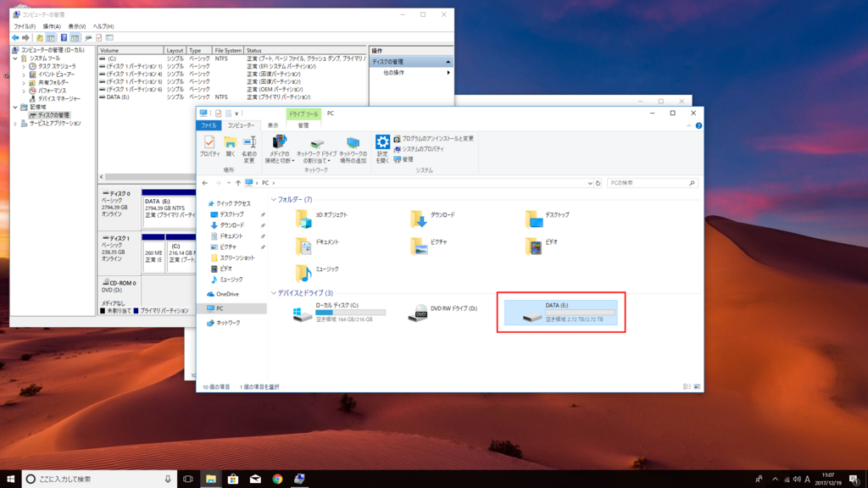Image resolution: width=868 pixels, height=488 pixels.
Task: Select the 3D オブジェクト folder
Action: click(322, 219)
